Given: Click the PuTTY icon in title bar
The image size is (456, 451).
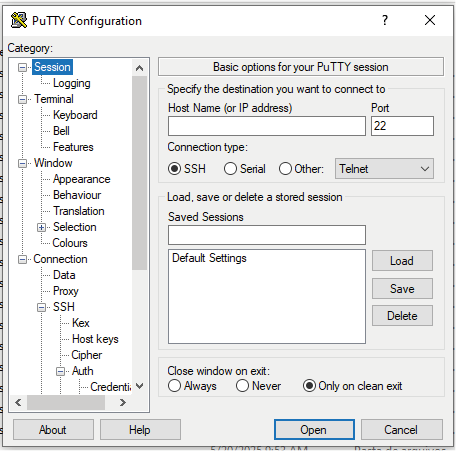Looking at the screenshot, I should tap(19, 20).
